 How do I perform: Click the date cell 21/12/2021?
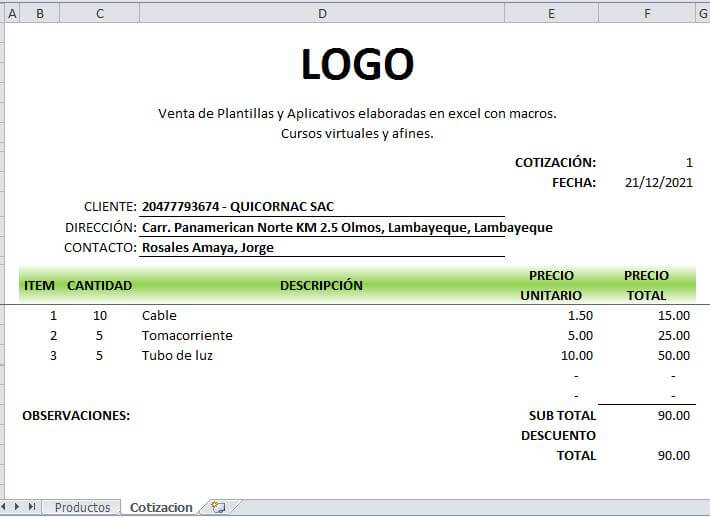[x=658, y=182]
